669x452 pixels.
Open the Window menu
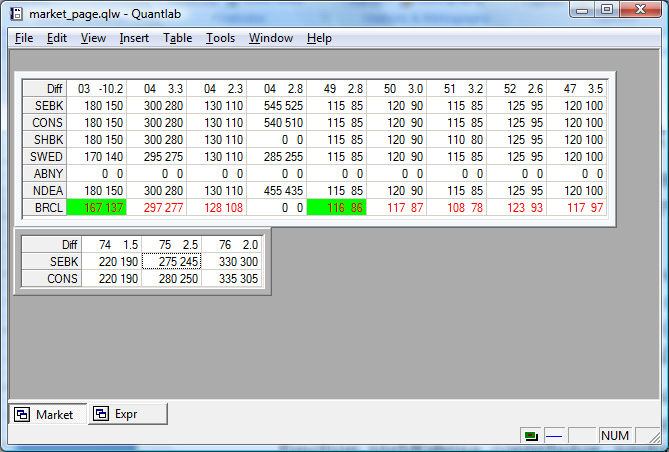click(x=271, y=38)
